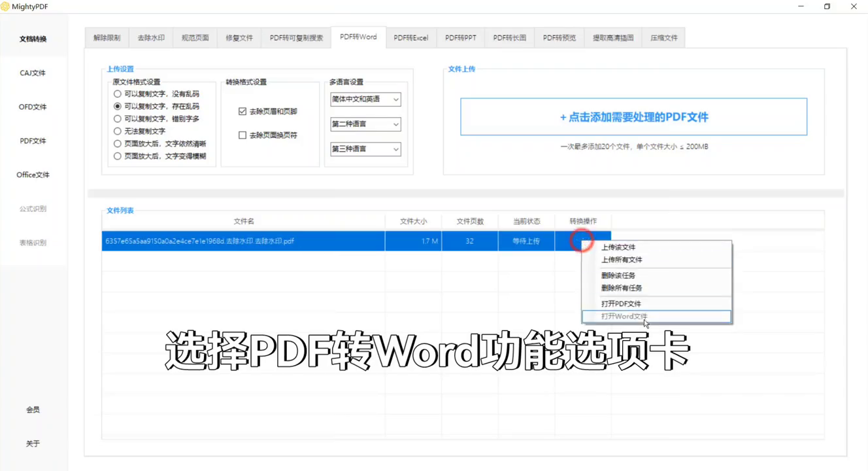Image resolution: width=868 pixels, height=471 pixels.
Task: Click the 当前状态 column header
Action: pyautogui.click(x=526, y=222)
